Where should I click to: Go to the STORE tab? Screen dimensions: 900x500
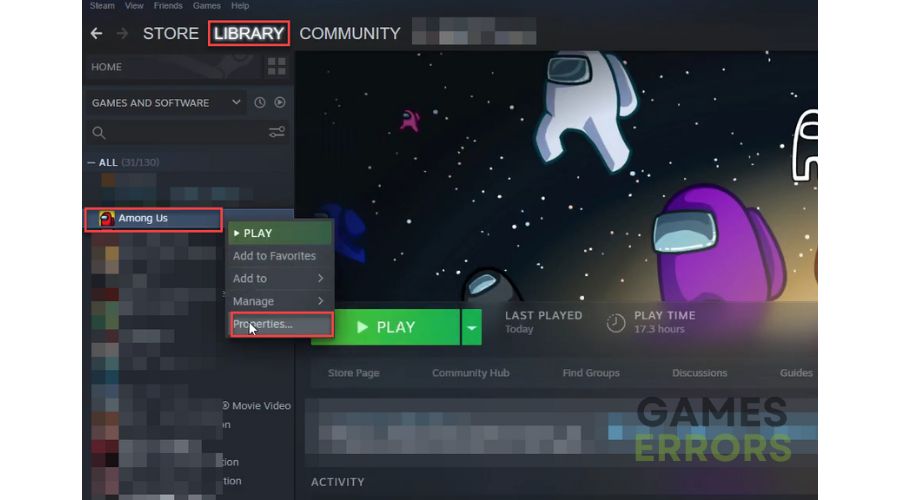pyautogui.click(x=170, y=34)
